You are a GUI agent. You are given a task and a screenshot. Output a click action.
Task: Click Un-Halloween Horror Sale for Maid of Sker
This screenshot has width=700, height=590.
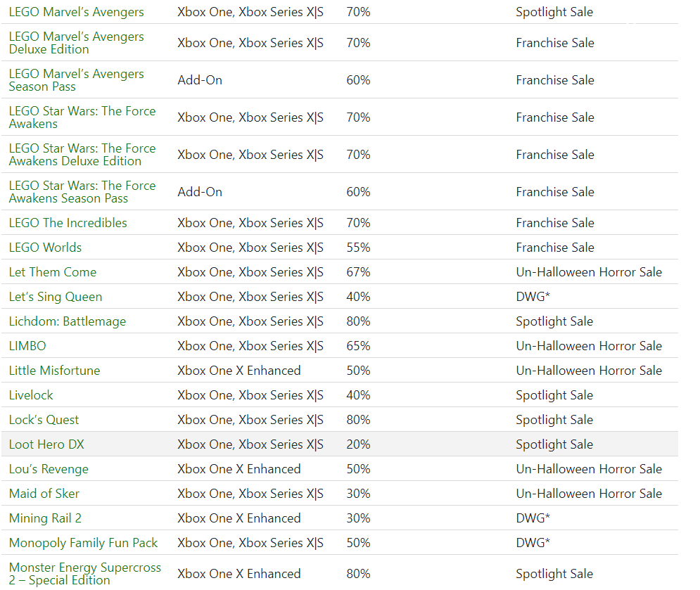[589, 494]
